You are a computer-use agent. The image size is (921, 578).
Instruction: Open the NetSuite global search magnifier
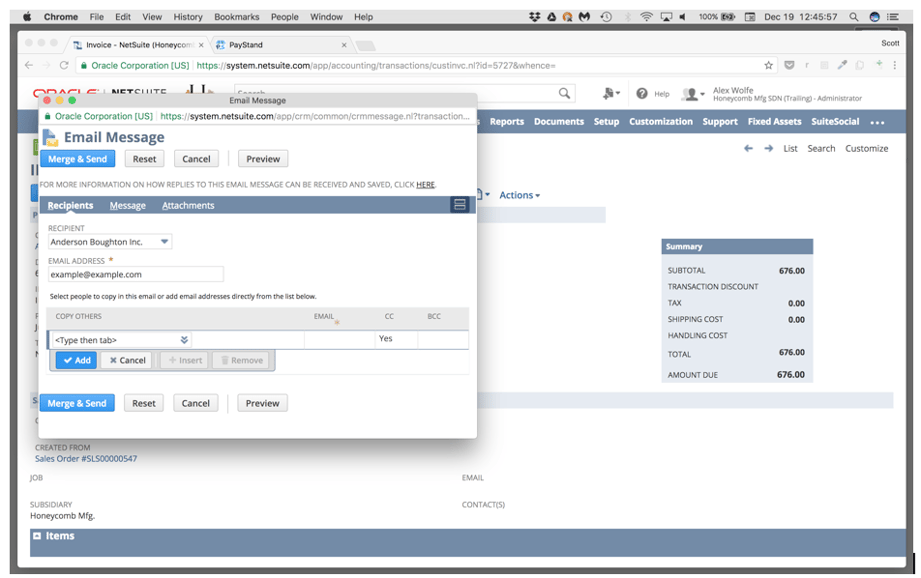tap(565, 92)
